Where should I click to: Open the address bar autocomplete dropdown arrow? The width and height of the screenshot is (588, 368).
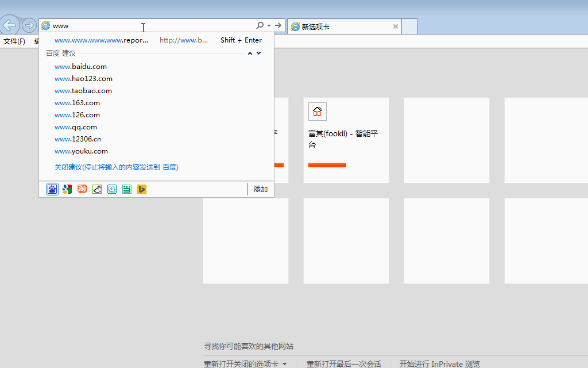coord(269,25)
